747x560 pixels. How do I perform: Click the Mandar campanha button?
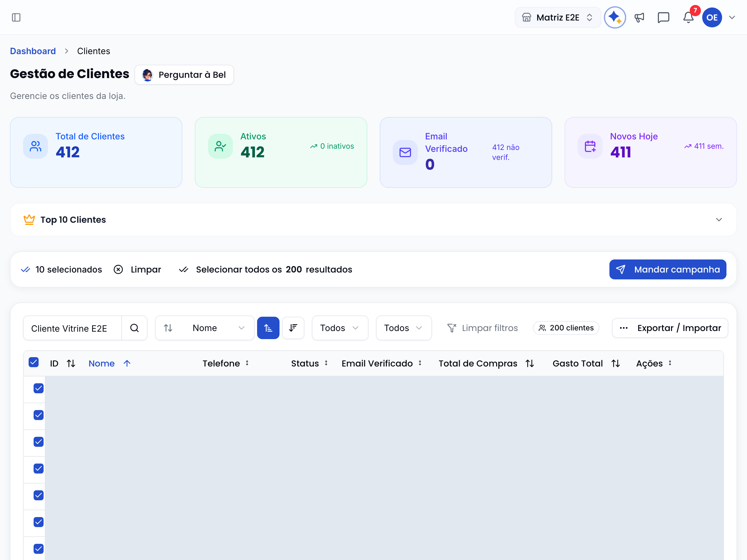pos(668,269)
